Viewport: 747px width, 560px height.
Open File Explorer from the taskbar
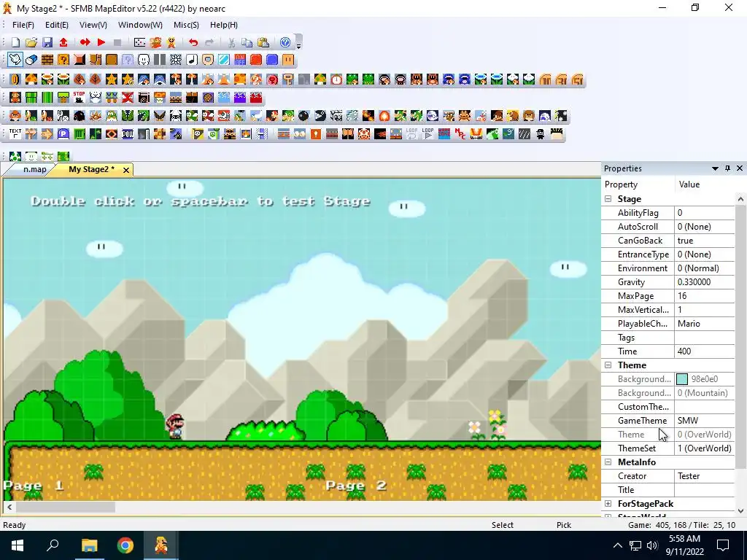point(89,545)
